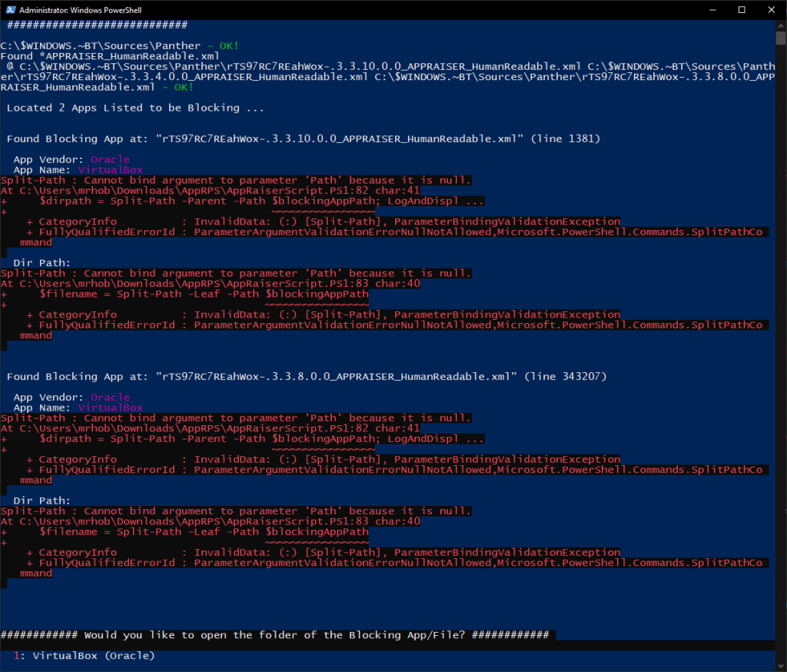Click the first magenta 'VirtualBox' app name
This screenshot has width=787, height=672.
point(111,170)
